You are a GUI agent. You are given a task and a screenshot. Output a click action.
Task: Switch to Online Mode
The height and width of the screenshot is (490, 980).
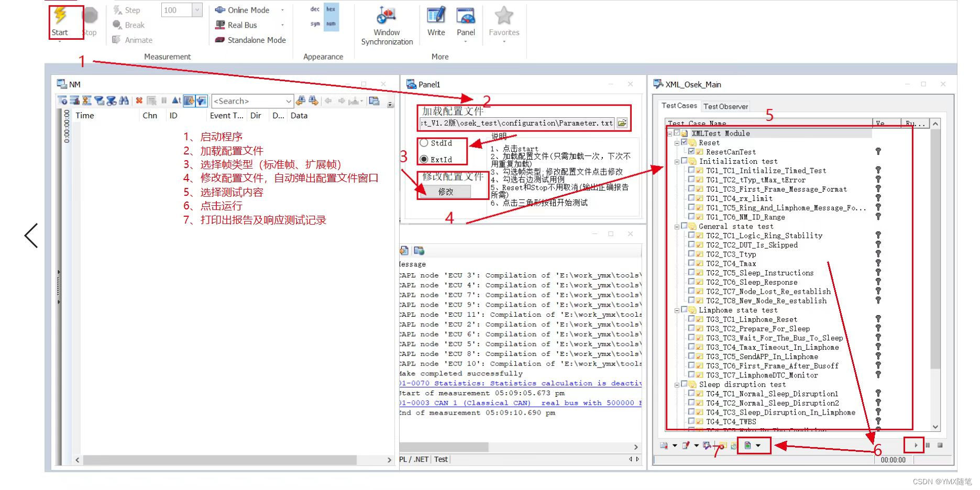pos(244,9)
